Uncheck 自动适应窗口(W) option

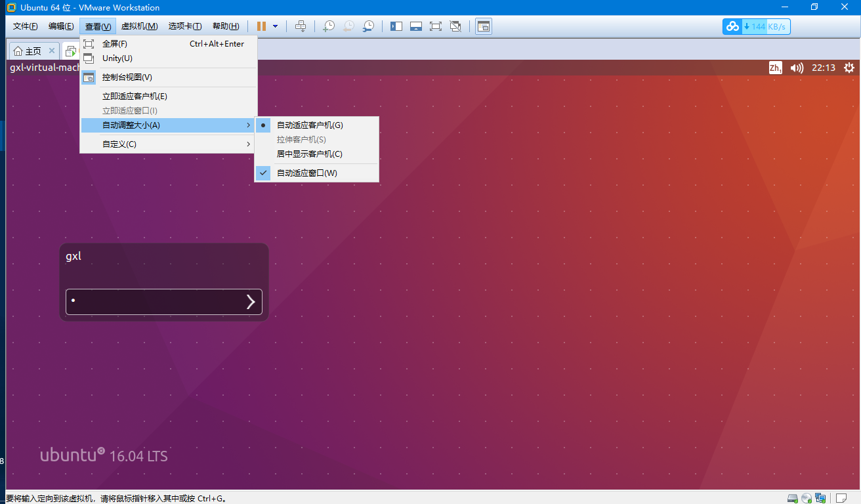pos(317,173)
